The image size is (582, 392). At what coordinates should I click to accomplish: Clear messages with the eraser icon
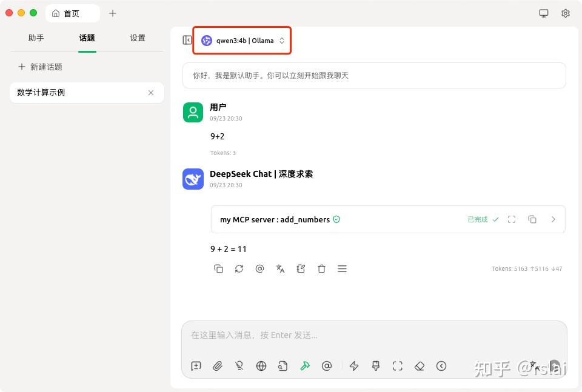click(x=420, y=366)
